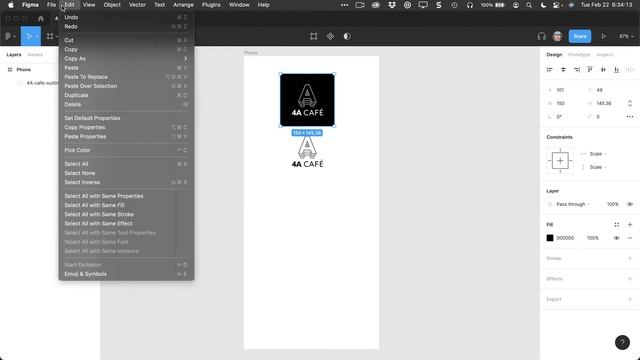The height and width of the screenshot is (360, 640).
Task: Edit the layer opacity 100% field
Action: click(x=613, y=204)
